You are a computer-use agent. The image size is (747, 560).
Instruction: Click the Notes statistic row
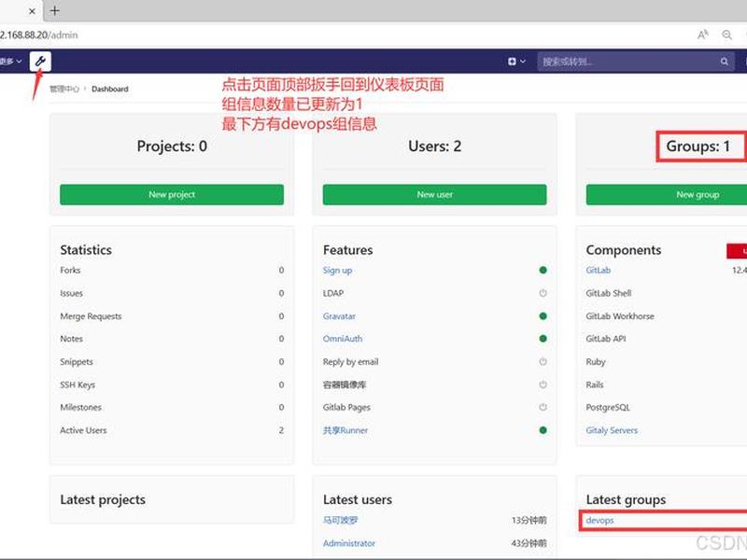pos(172,339)
